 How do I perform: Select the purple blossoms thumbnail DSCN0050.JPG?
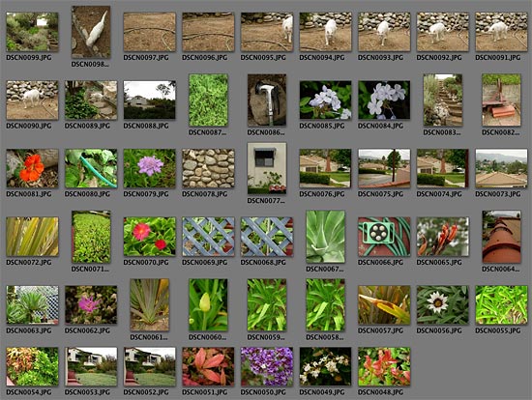(267, 366)
